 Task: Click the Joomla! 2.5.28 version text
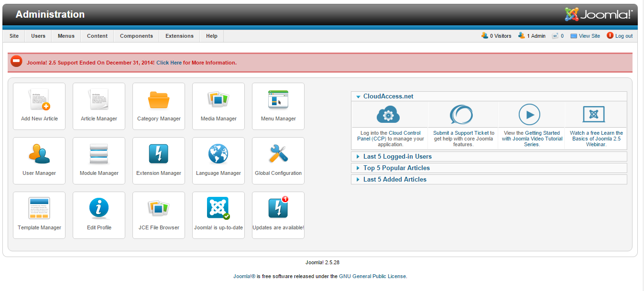[x=323, y=262]
